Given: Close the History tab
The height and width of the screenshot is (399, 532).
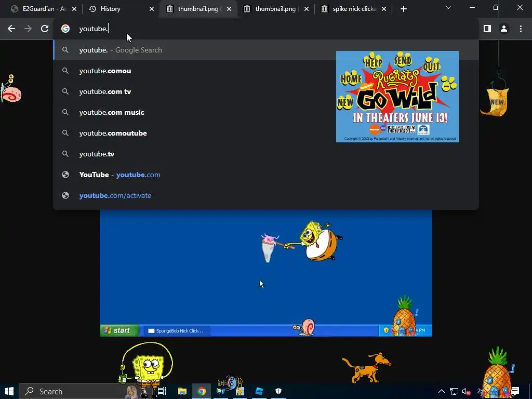Looking at the screenshot, I should (x=152, y=9).
